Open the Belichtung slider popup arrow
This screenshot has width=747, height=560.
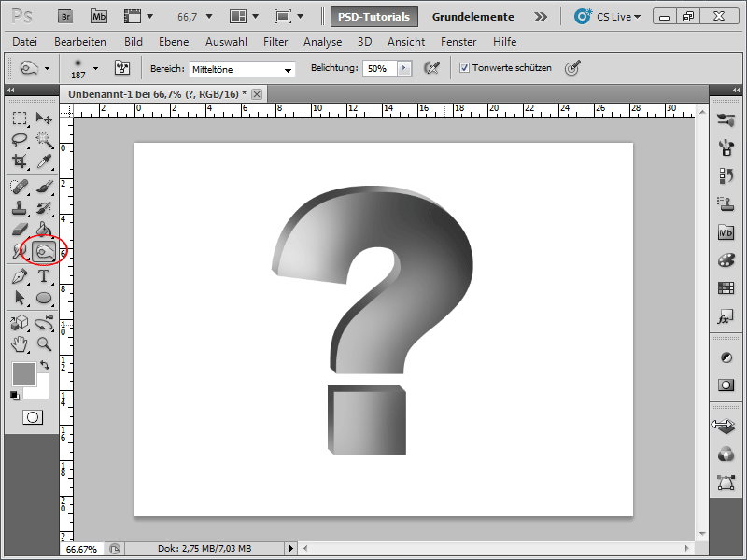tap(404, 68)
